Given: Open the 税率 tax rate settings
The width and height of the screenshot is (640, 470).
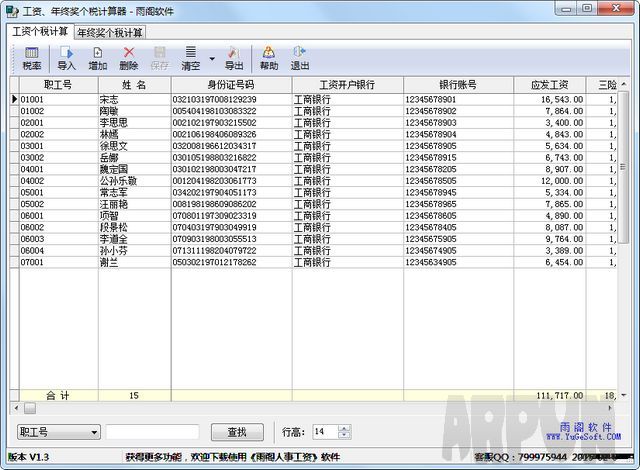Looking at the screenshot, I should coord(31,57).
